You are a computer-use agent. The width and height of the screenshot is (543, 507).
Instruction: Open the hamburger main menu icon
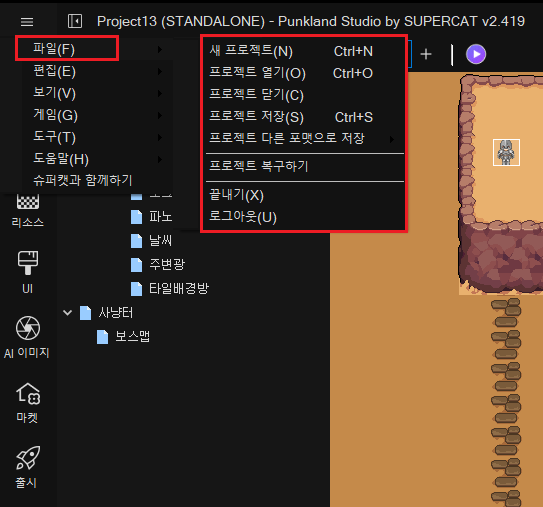(27, 22)
